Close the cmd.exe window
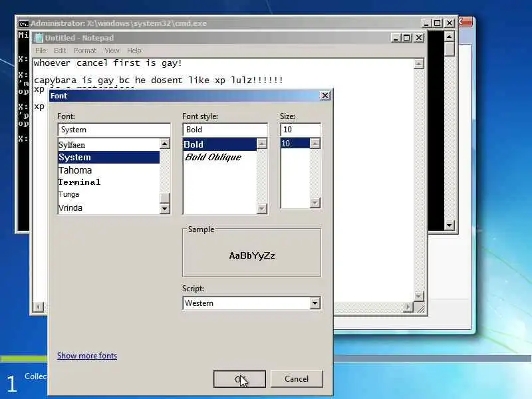The width and height of the screenshot is (532, 399). 450,23
